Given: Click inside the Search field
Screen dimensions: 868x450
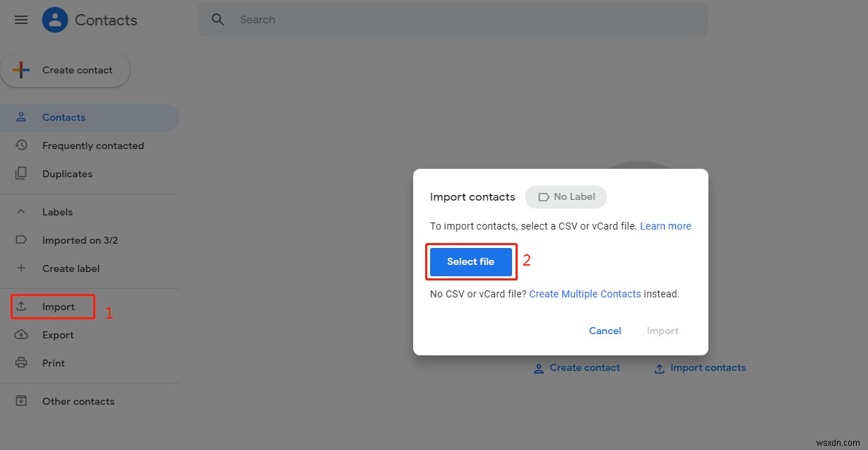Looking at the screenshot, I should click(x=353, y=19).
